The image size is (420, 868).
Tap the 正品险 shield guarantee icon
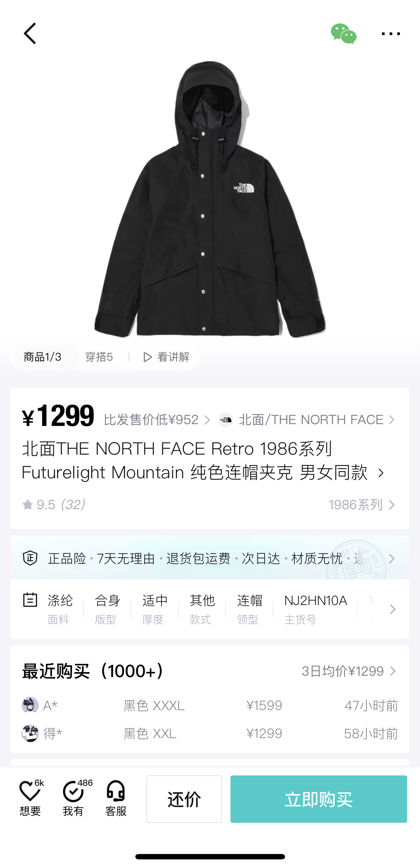pos(30,558)
